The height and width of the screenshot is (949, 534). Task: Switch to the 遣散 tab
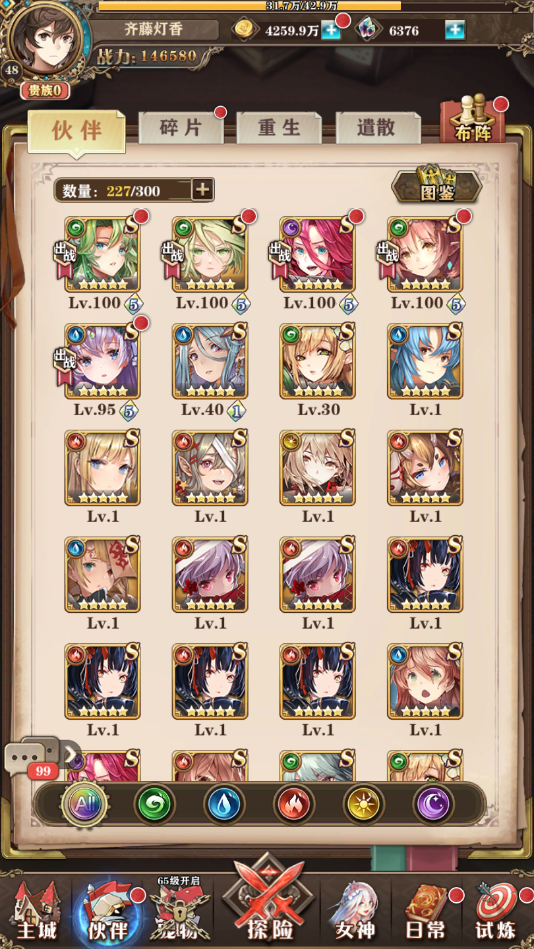point(378,128)
